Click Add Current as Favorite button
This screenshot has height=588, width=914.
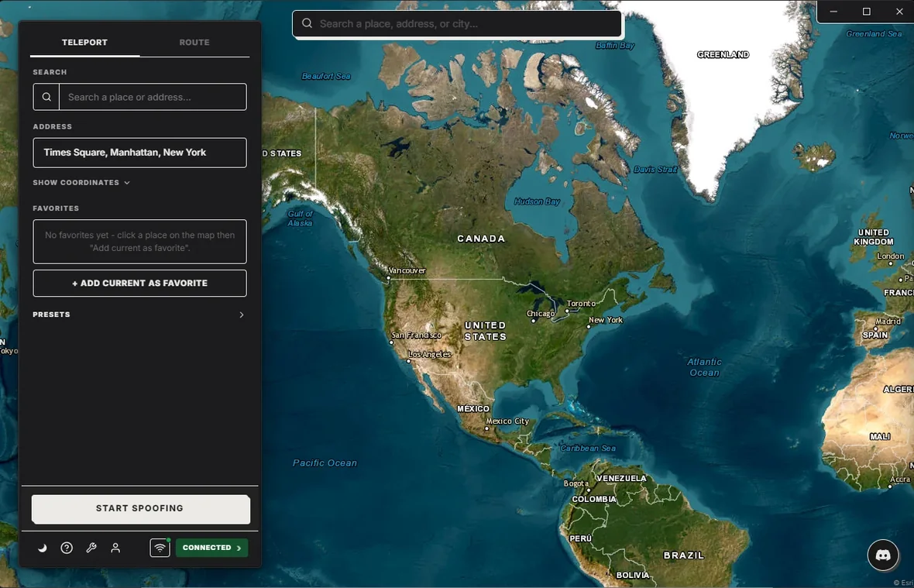click(140, 284)
